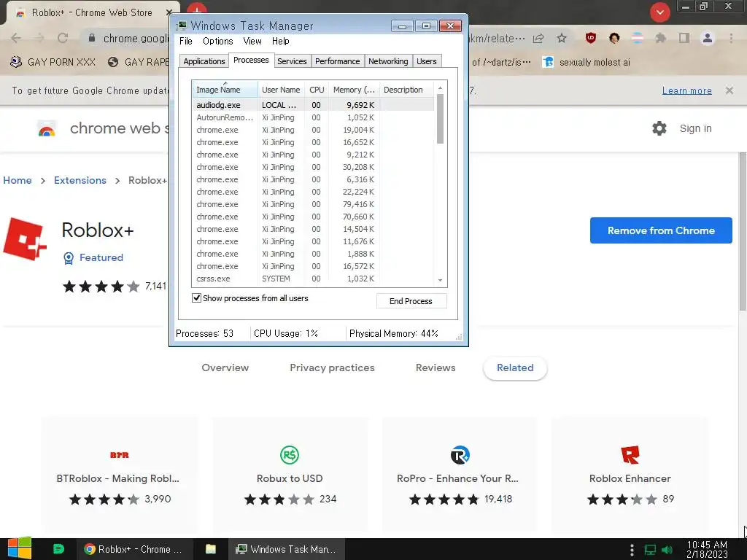Click process list scrollbar thumb

440,119
